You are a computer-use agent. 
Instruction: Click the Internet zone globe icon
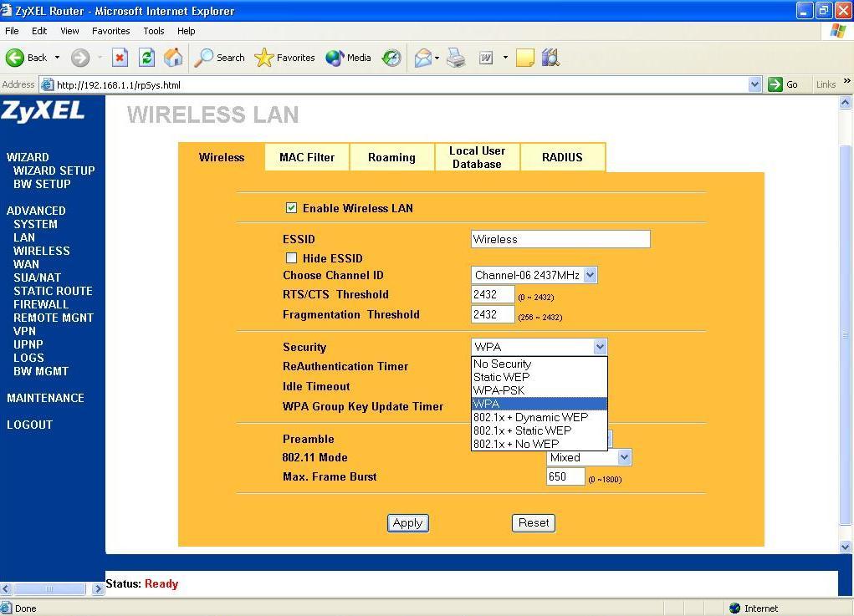[734, 608]
